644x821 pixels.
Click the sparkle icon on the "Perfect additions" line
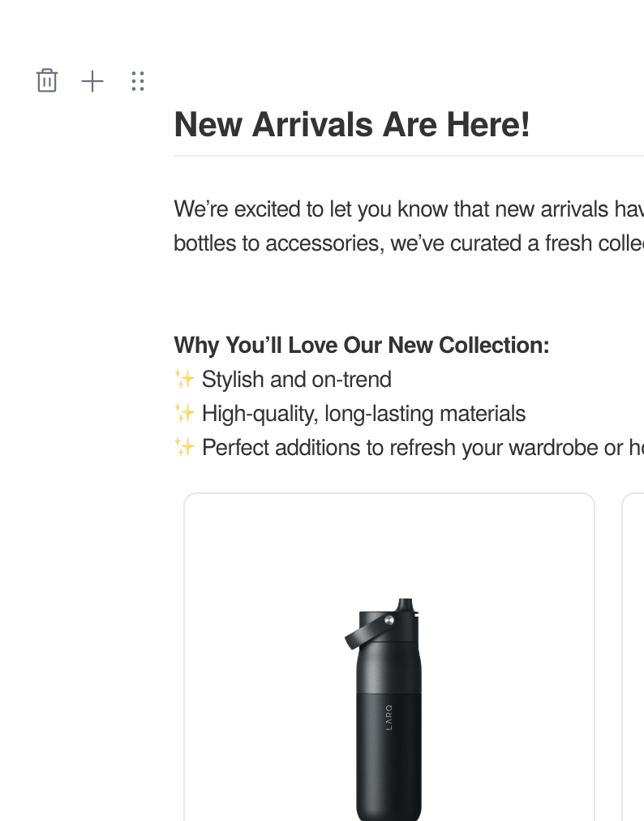183,447
